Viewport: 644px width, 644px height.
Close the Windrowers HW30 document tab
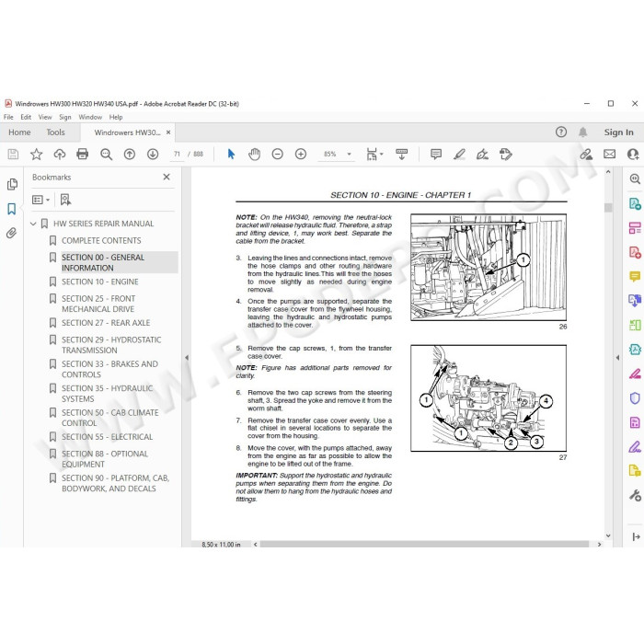tap(168, 132)
